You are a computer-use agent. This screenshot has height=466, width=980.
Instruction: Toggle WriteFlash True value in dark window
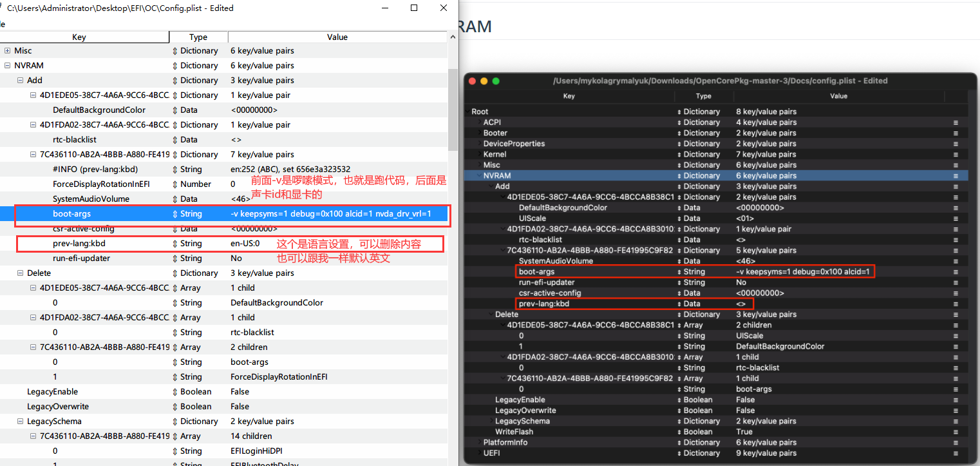click(744, 432)
